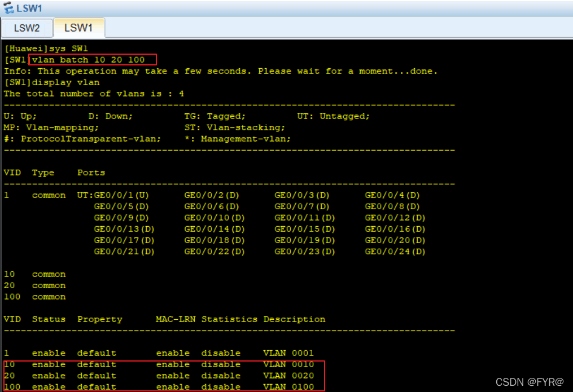Click the 'GE0/0/18(D)' port entry

tap(215, 240)
